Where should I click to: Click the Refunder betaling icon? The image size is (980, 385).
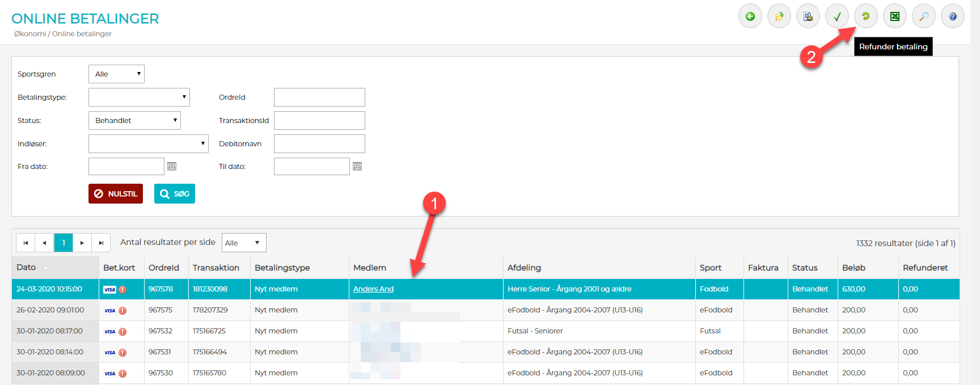pyautogui.click(x=865, y=16)
